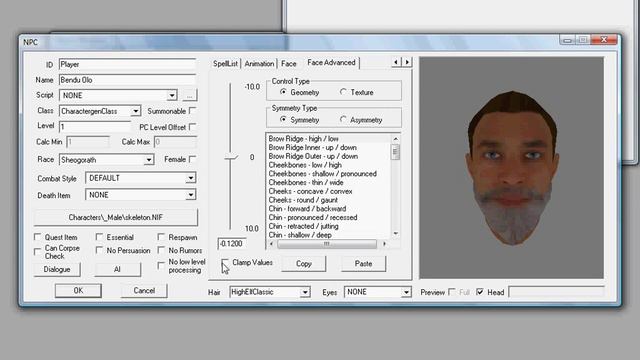
Task: Check the Full preview checkbox
Action: 452,292
